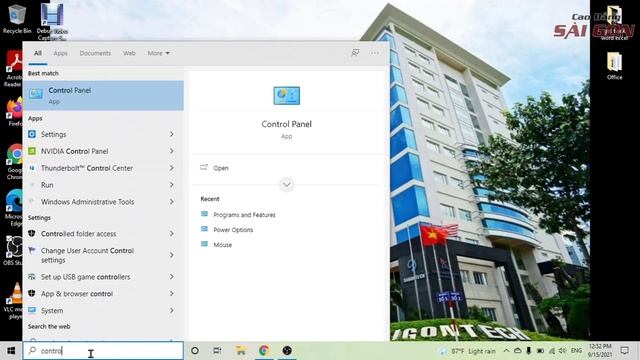Click the USB game controllers icon
The image size is (640, 360).
click(x=32, y=277)
